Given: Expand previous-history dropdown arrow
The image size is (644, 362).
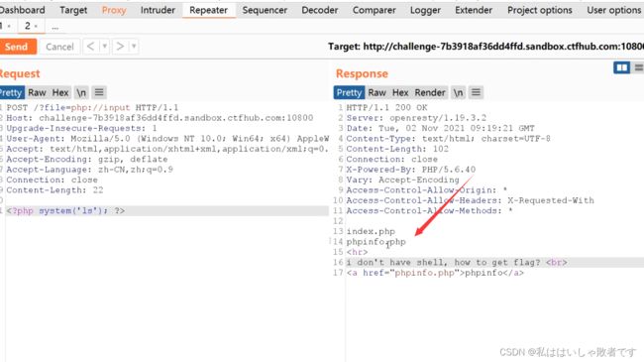Looking at the screenshot, I should pos(104,47).
